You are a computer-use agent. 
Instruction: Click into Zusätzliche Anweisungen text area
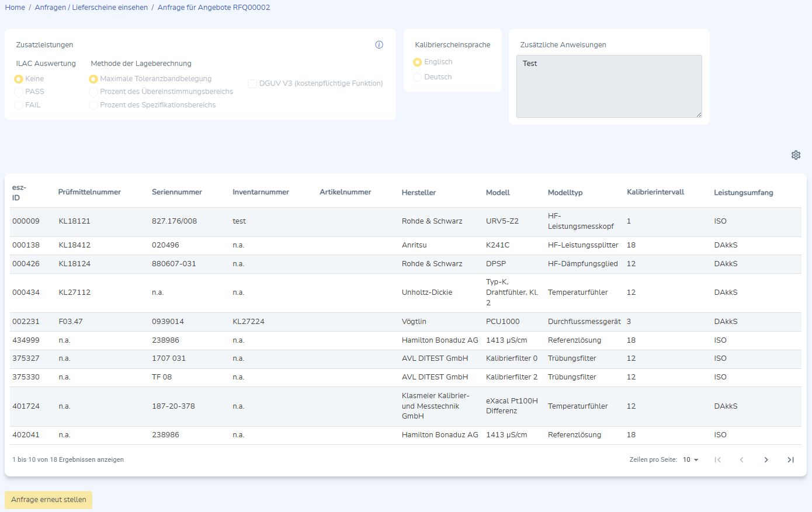pyautogui.click(x=609, y=86)
